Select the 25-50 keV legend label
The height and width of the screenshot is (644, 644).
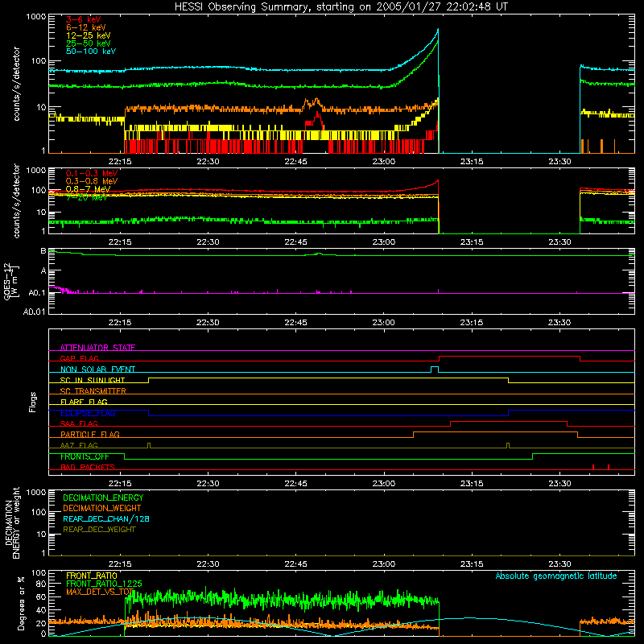pos(88,43)
